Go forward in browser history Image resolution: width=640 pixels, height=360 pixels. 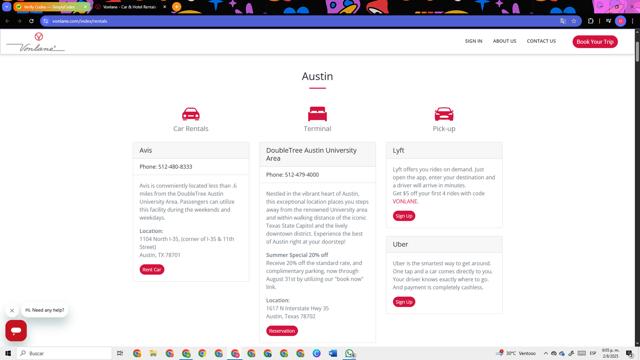[19, 21]
